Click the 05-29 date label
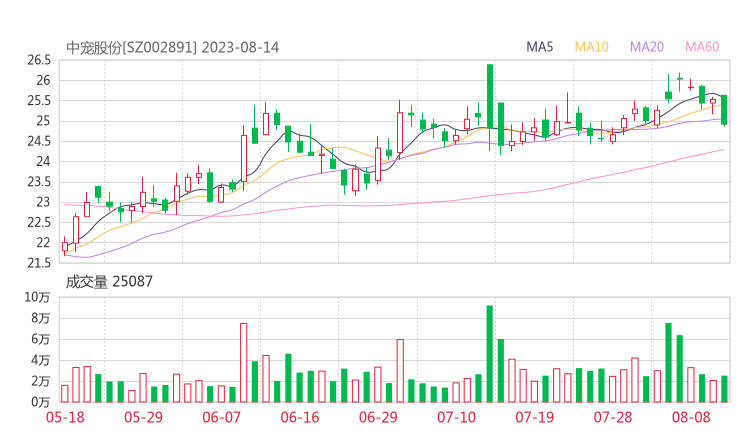 [x=143, y=417]
